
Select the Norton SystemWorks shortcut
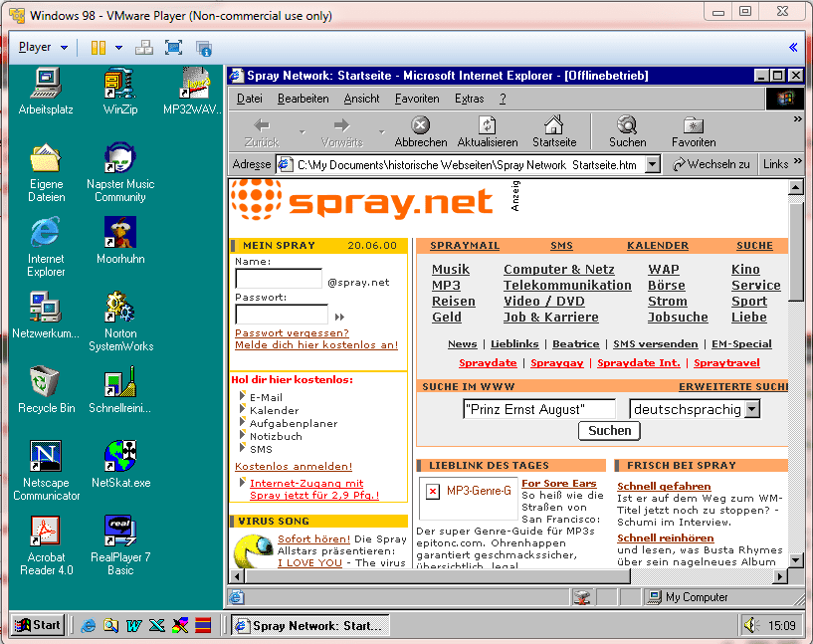(120, 322)
